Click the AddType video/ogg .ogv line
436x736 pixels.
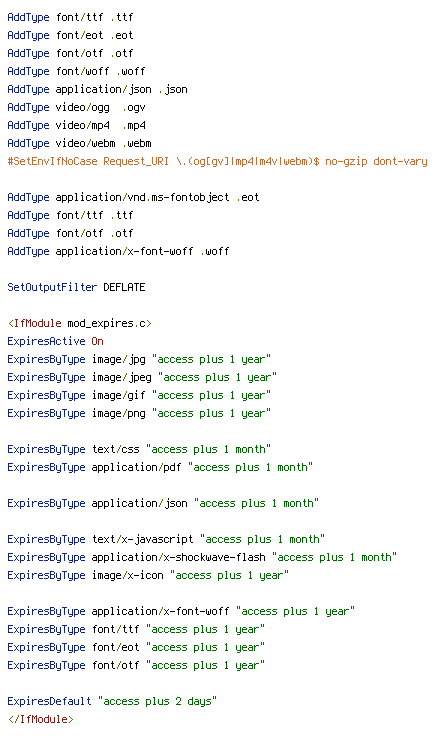point(76,107)
